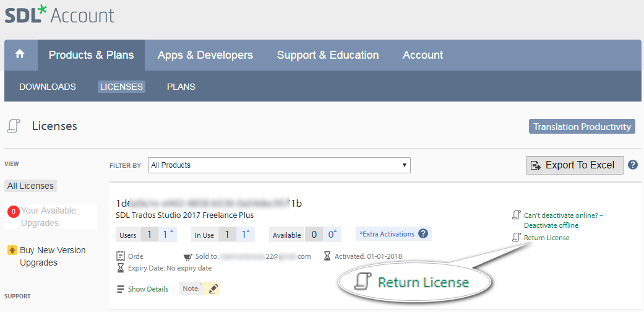Click the SDL Account logo
This screenshot has width=644, height=312.
point(59,15)
